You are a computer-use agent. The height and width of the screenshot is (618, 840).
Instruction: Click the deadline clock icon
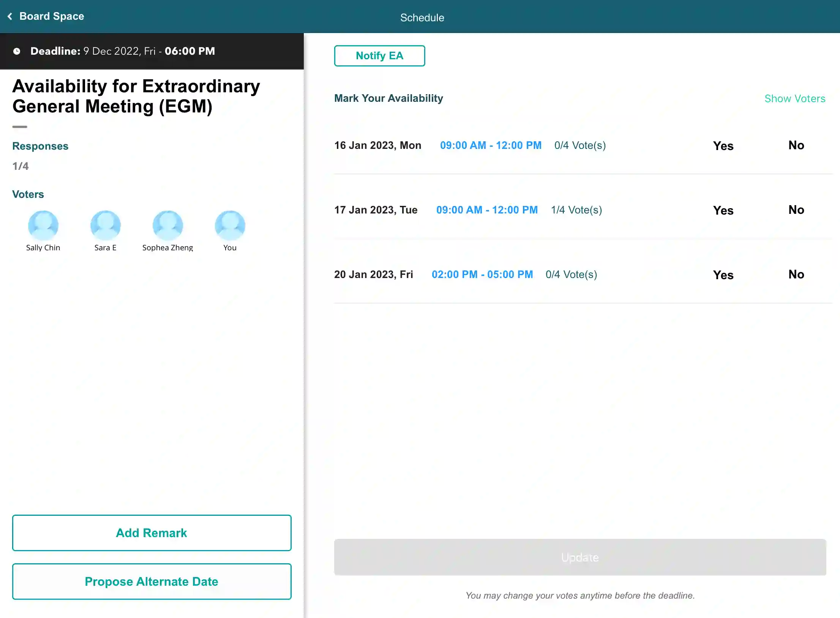(17, 51)
